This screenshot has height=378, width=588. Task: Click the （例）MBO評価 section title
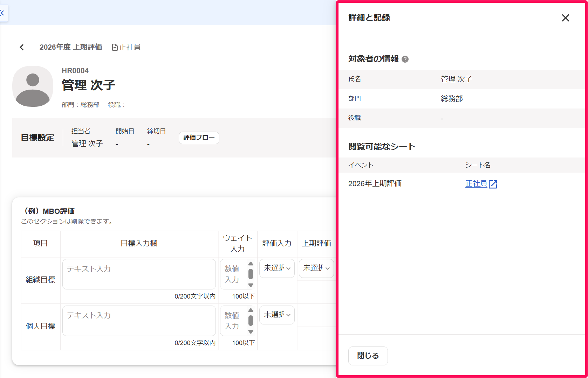click(48, 211)
